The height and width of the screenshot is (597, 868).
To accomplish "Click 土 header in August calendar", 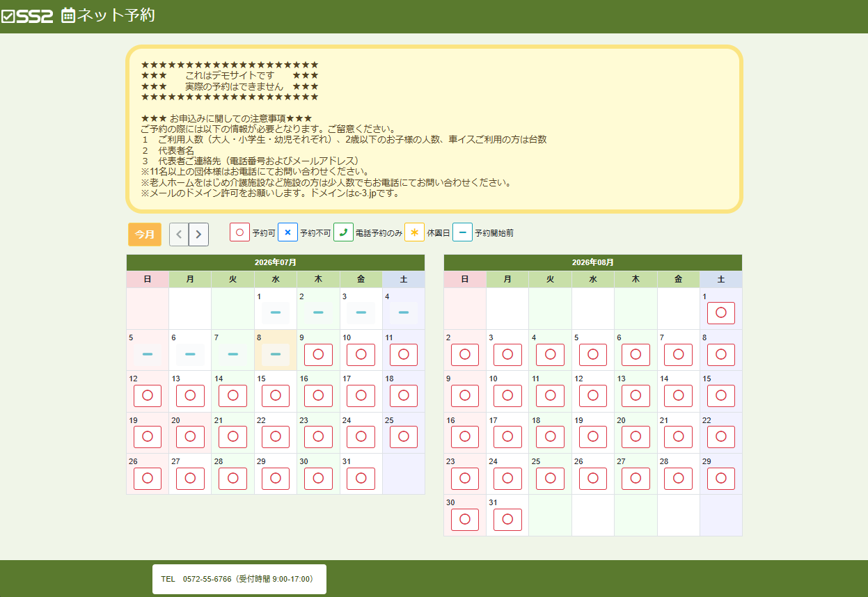I will coord(721,279).
